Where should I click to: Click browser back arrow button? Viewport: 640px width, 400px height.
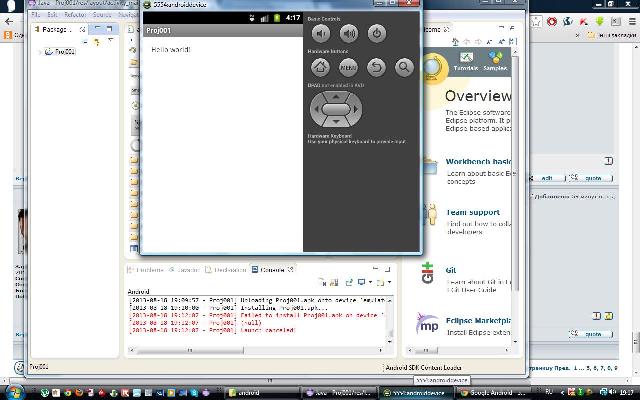click(x=9, y=22)
